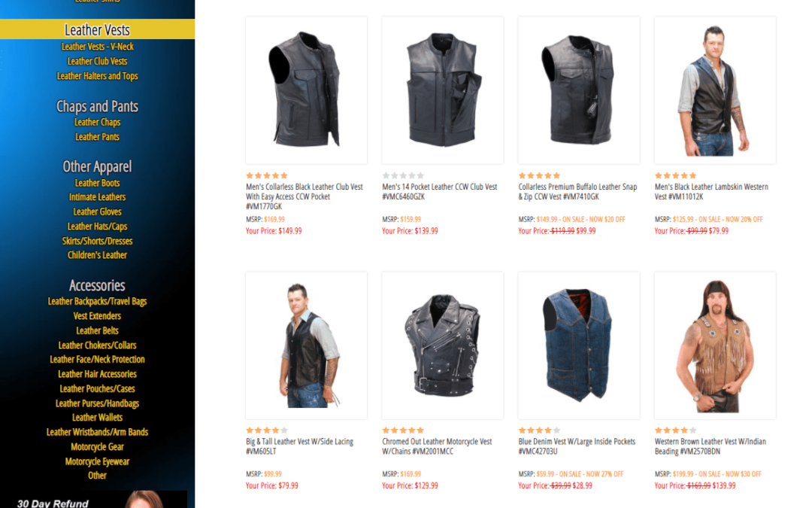Click star rating under Blue Denim Vest
The width and height of the screenshot is (812, 508).
539,430
